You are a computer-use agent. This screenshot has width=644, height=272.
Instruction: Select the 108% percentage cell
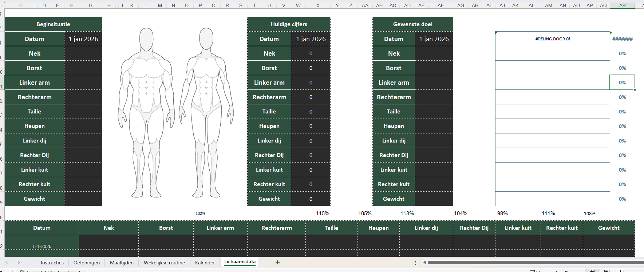(x=590, y=213)
